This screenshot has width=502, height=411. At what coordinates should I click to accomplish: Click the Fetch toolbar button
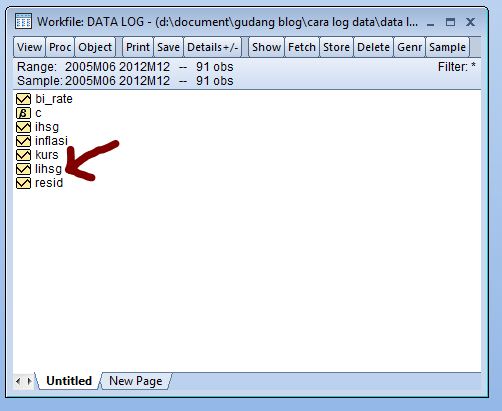pos(302,47)
